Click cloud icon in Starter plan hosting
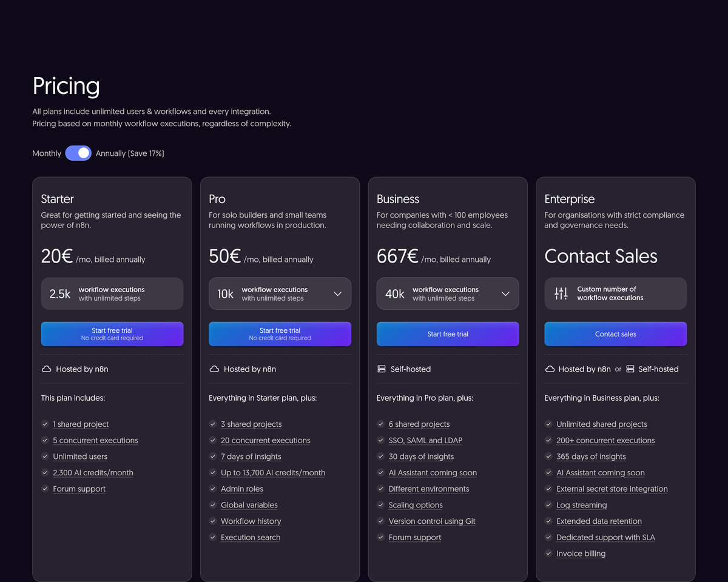The height and width of the screenshot is (582, 728). coord(46,369)
